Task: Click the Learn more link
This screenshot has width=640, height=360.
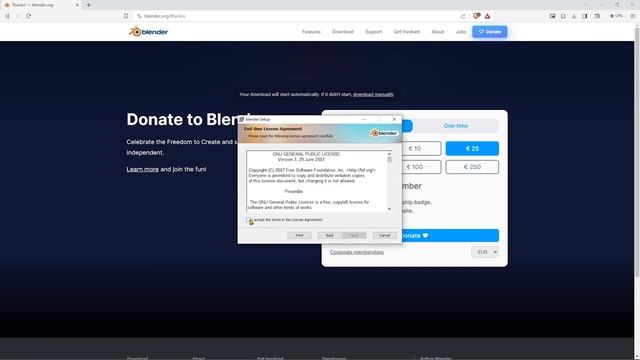Action: click(142, 169)
